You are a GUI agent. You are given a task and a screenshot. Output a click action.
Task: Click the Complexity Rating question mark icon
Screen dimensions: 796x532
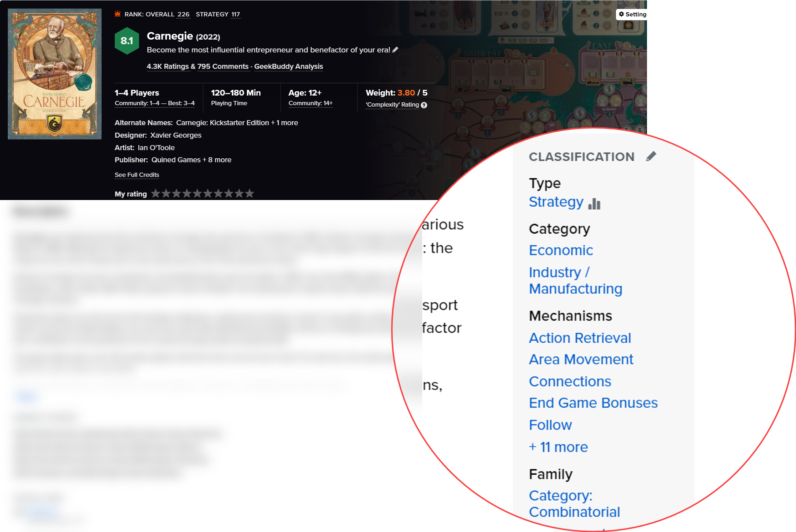424,105
